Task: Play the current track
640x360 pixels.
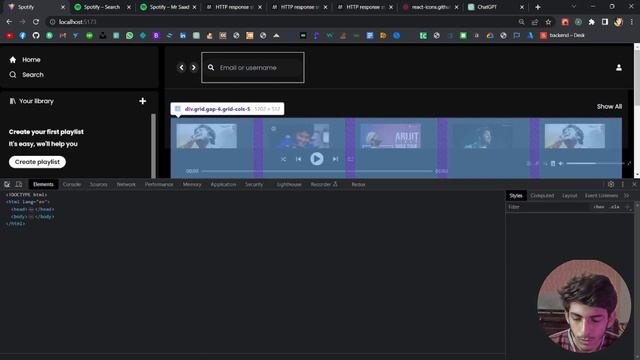Action: [317, 159]
